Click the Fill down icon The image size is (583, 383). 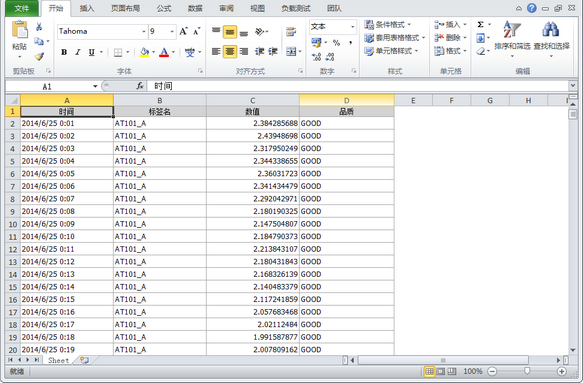[480, 38]
